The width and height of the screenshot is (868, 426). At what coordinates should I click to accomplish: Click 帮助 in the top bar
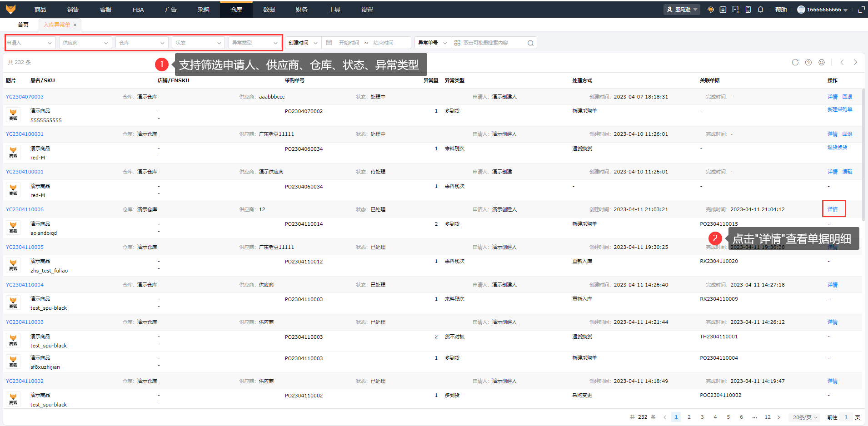pos(781,10)
